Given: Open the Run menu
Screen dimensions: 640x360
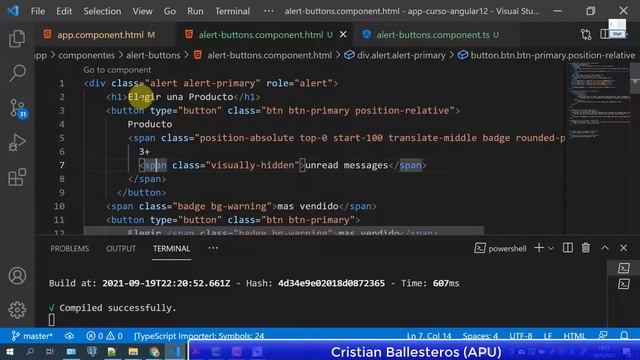Looking at the screenshot, I should coord(195,11).
